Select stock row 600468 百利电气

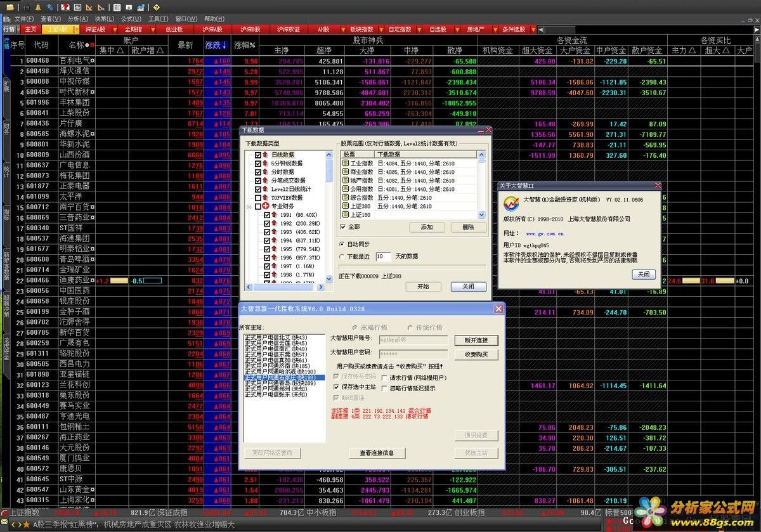(380, 62)
